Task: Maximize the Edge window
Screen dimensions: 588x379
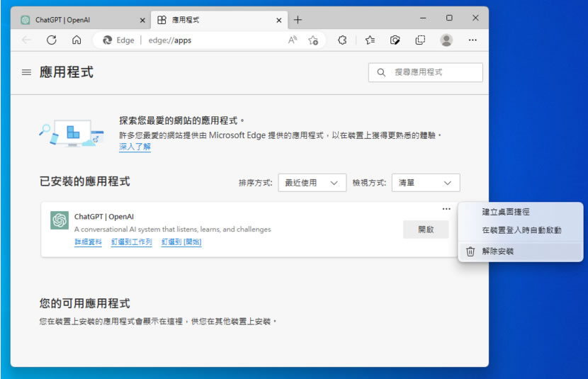Action: [449, 18]
